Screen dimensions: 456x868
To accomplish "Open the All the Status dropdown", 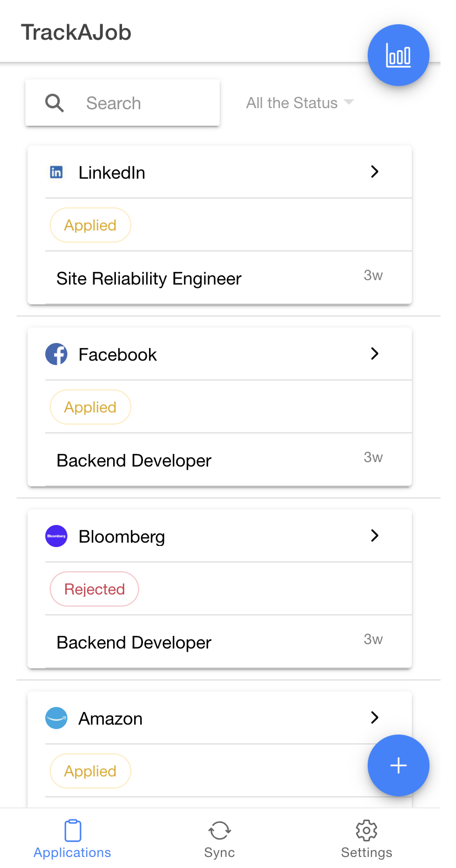I will 299,103.
